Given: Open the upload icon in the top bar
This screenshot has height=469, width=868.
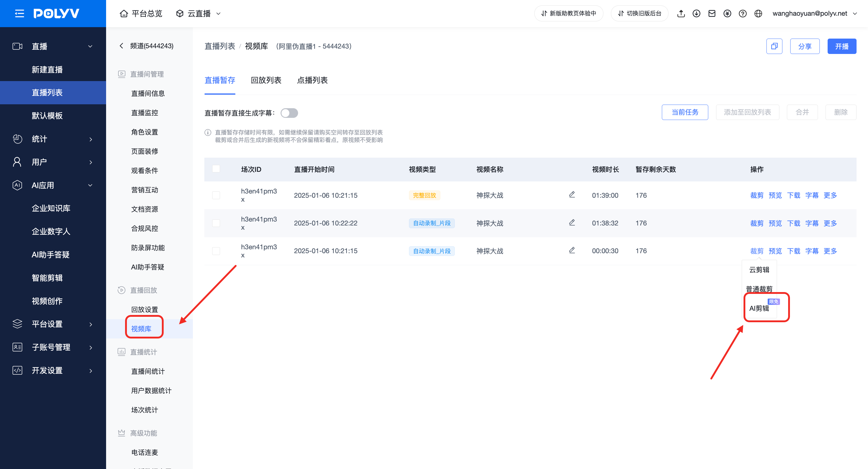Looking at the screenshot, I should click(x=681, y=14).
